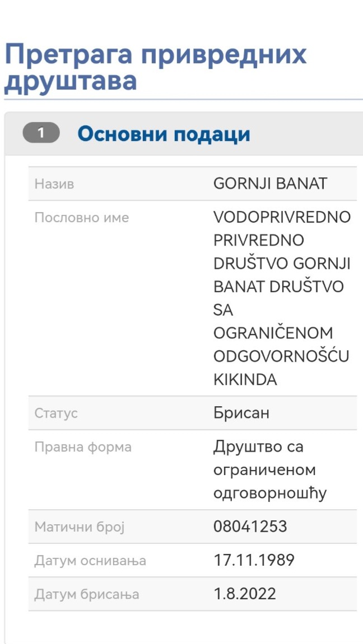Click the word ODGOVORNOŠĆU in business name
Image resolution: width=363 pixels, height=644 pixels.
click(x=281, y=356)
